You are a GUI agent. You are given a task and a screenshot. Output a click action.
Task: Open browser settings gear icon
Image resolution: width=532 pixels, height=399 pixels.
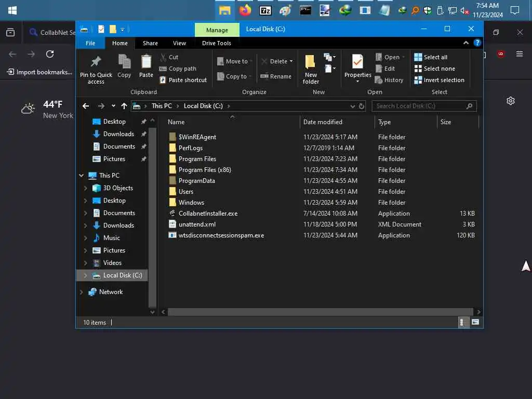pos(510,101)
